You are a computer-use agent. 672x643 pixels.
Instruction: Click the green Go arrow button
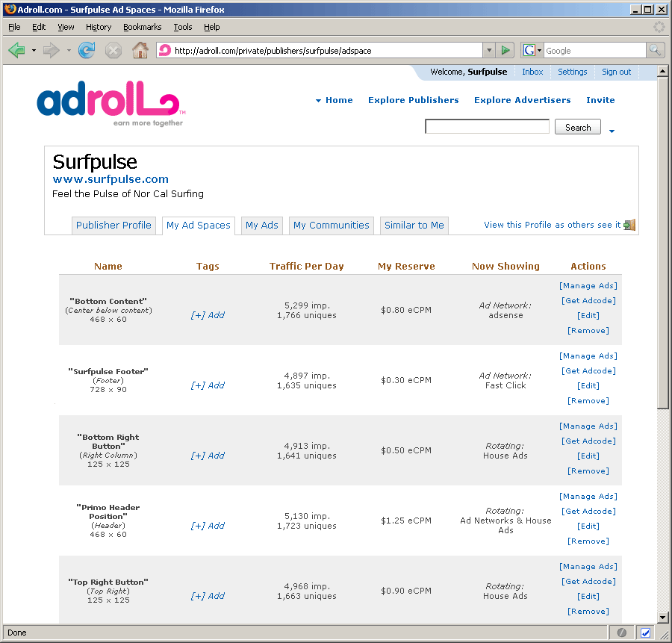[505, 51]
